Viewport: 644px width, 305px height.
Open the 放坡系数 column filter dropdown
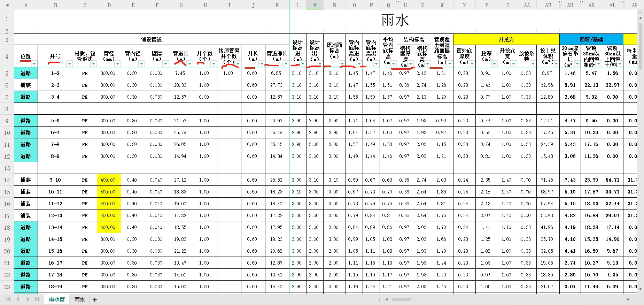(533, 63)
